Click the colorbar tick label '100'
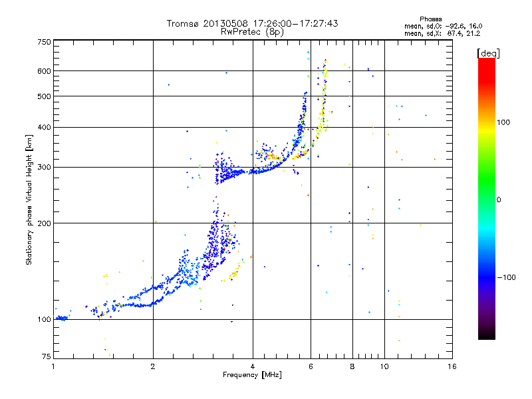 point(503,122)
